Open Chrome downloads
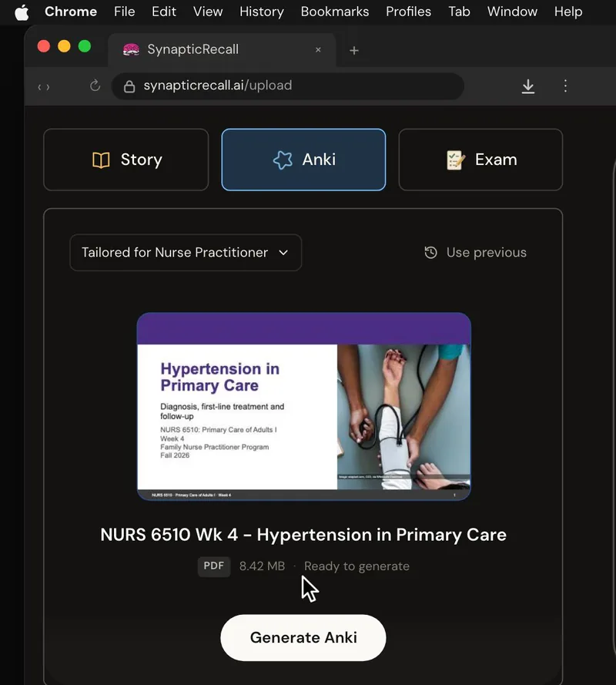The height and width of the screenshot is (685, 616). (527, 86)
